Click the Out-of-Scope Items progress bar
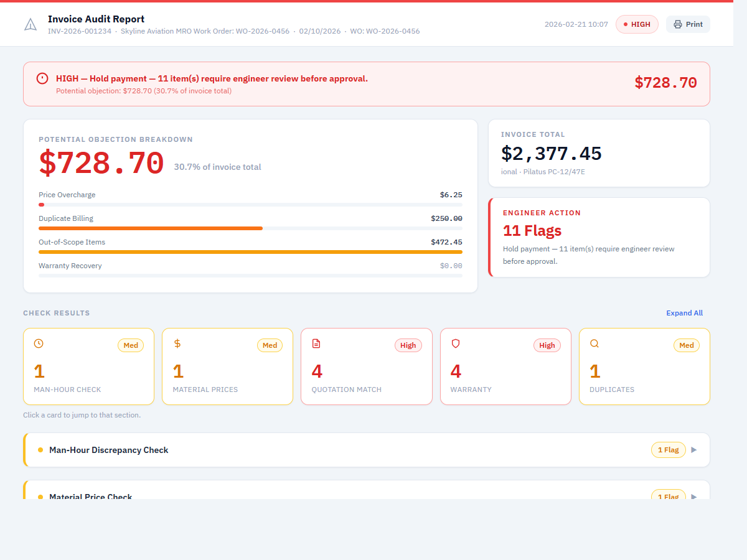The width and height of the screenshot is (747, 560). coord(250,251)
